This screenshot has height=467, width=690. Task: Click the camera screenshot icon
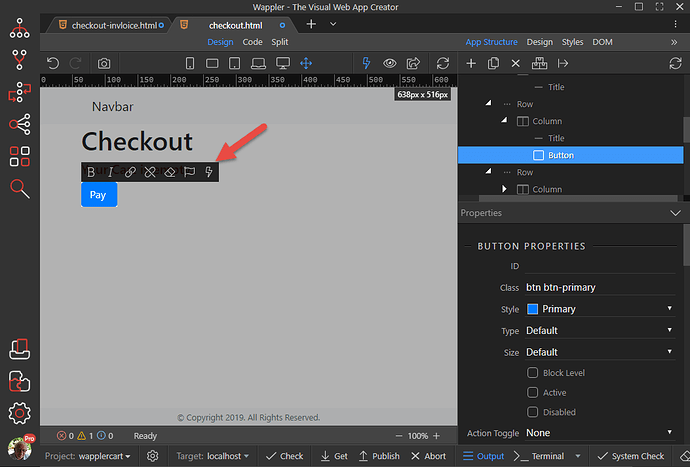104,63
